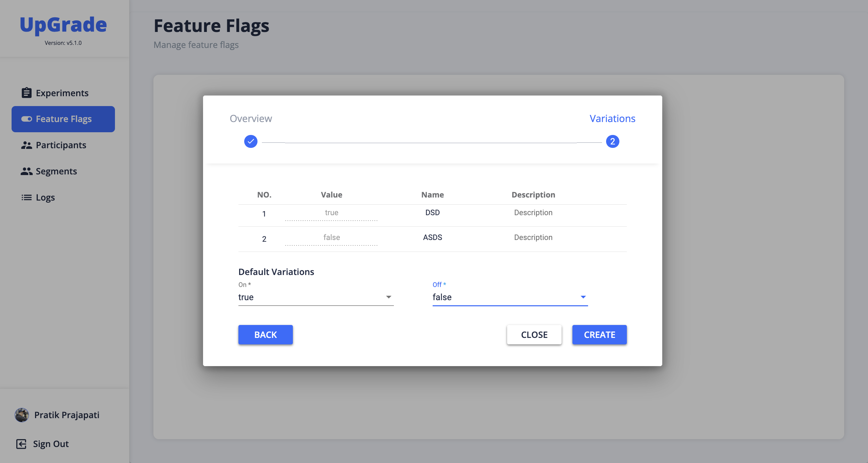Click the Logs list icon
Screen dimensions: 868x463
click(27, 198)
